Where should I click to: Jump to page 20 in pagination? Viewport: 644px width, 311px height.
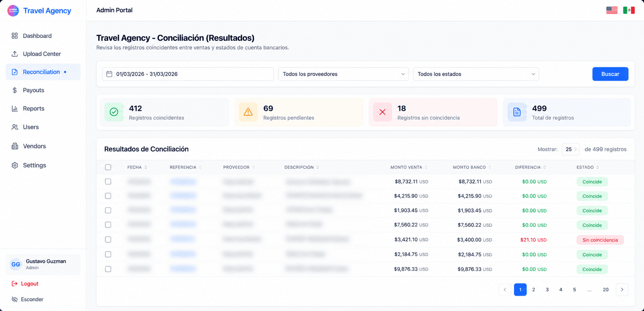tap(605, 290)
